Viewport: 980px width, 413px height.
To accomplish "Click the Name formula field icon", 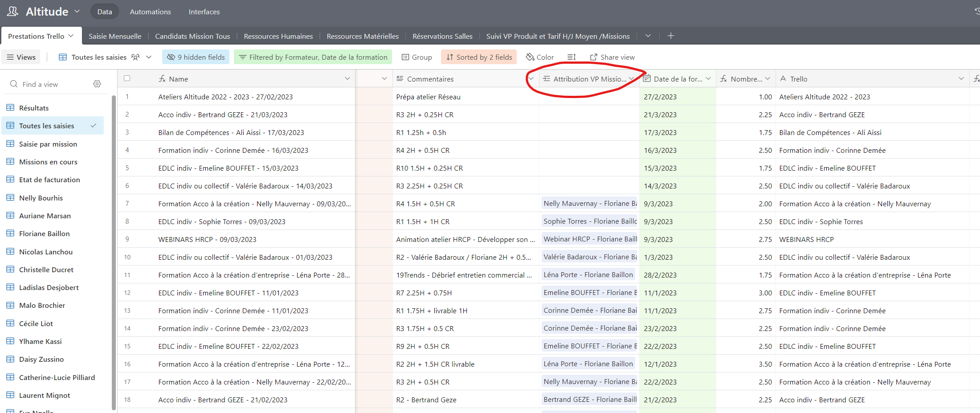I will [x=162, y=78].
